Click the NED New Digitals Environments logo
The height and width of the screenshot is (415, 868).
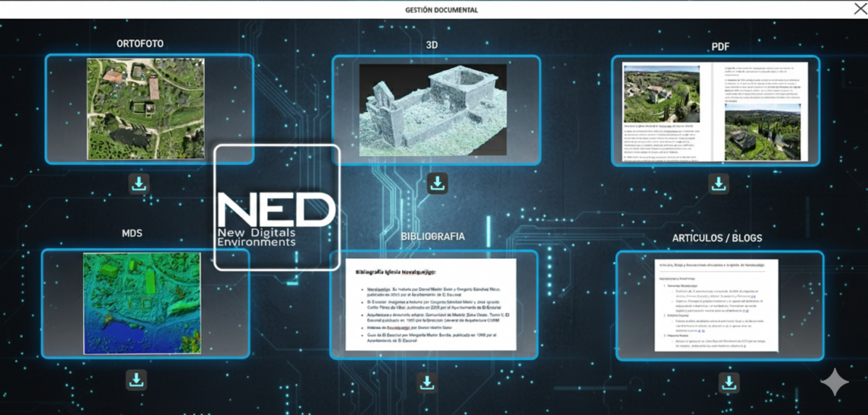pyautogui.click(x=276, y=208)
